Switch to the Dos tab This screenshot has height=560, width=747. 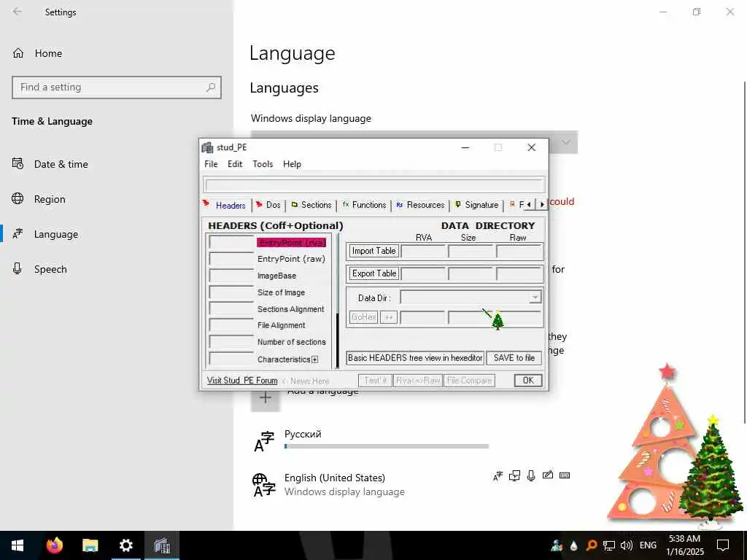[x=268, y=205]
